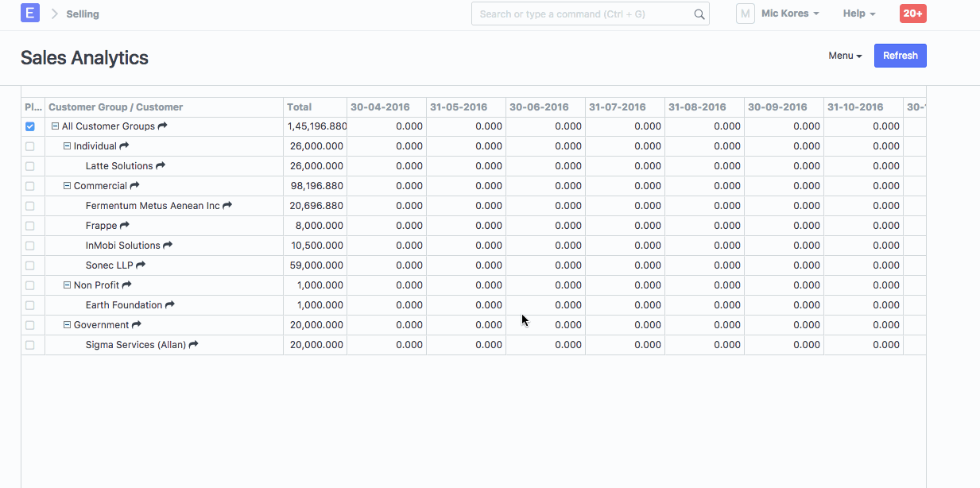Open Frappe customer via its redirect arrow
980x488 pixels.
tap(125, 225)
